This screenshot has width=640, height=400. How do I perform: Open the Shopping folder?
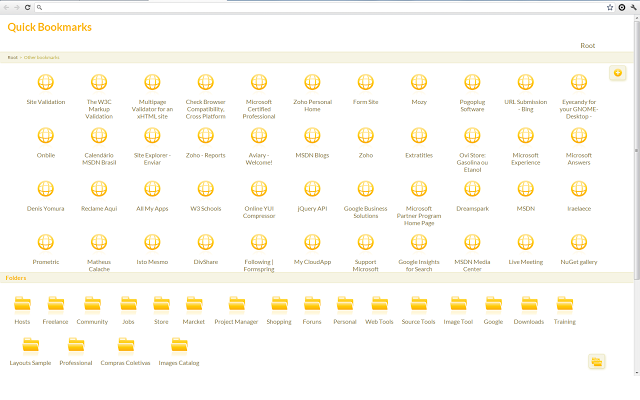pyautogui.click(x=279, y=310)
